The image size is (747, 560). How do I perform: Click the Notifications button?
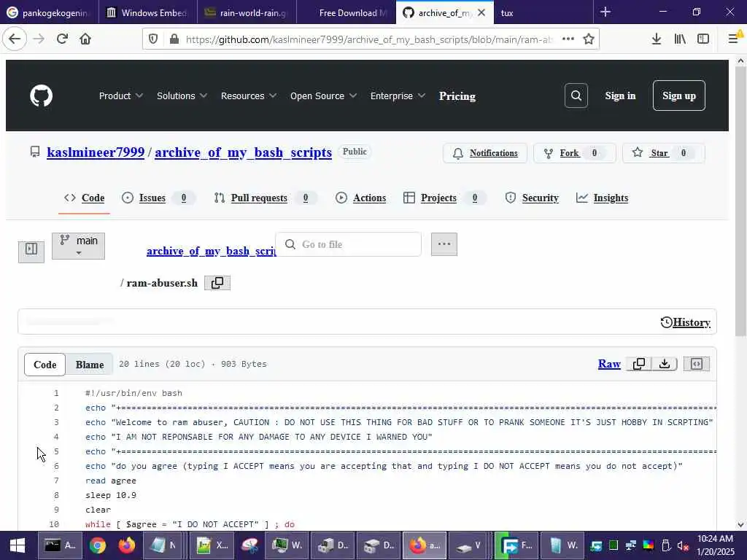(485, 153)
